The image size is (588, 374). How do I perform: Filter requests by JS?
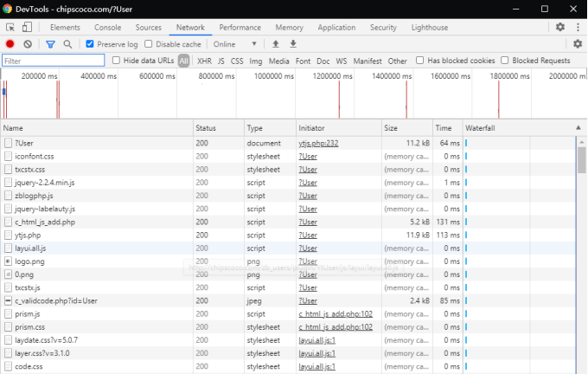(x=221, y=61)
